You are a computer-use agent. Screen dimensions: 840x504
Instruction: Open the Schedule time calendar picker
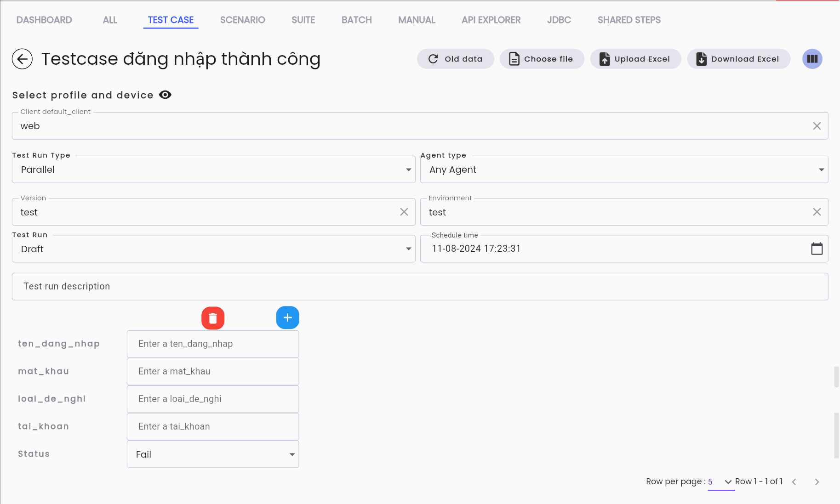tap(817, 249)
